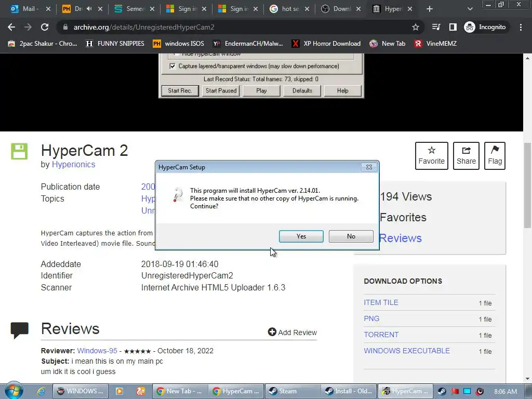Click Start Paused in HyperCam preview
Screen dimensions: 532x399
click(221, 90)
